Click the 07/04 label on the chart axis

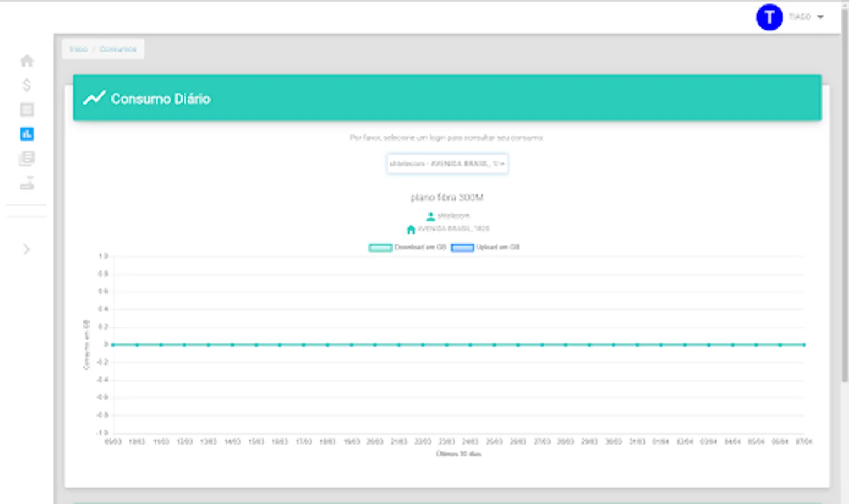804,442
